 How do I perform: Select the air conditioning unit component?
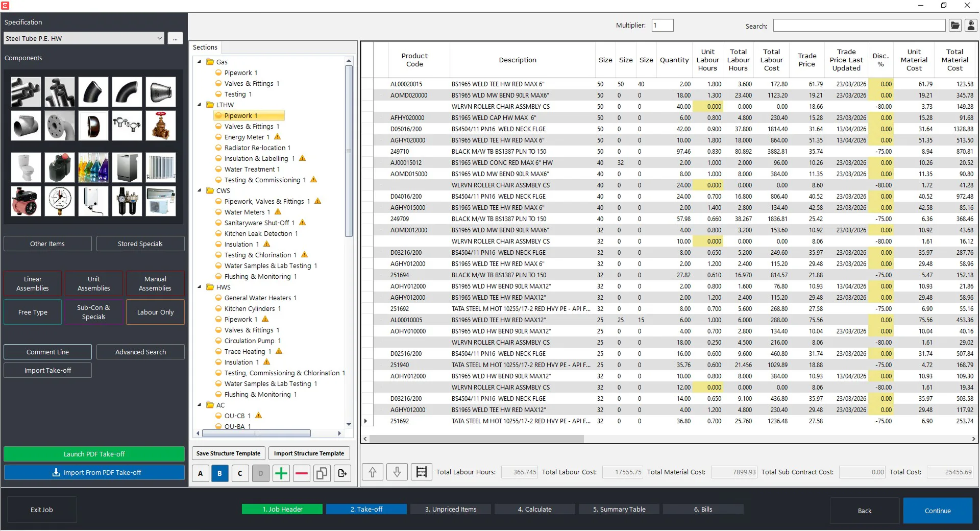click(x=161, y=201)
